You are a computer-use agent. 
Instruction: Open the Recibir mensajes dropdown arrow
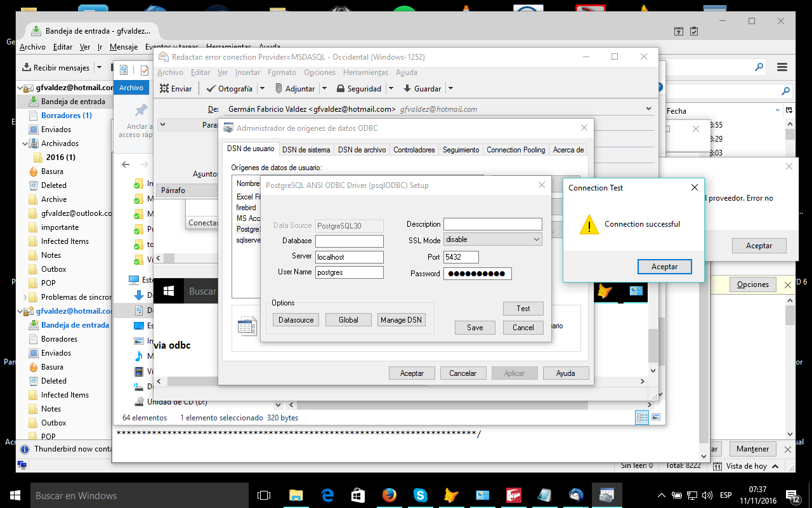(x=99, y=67)
